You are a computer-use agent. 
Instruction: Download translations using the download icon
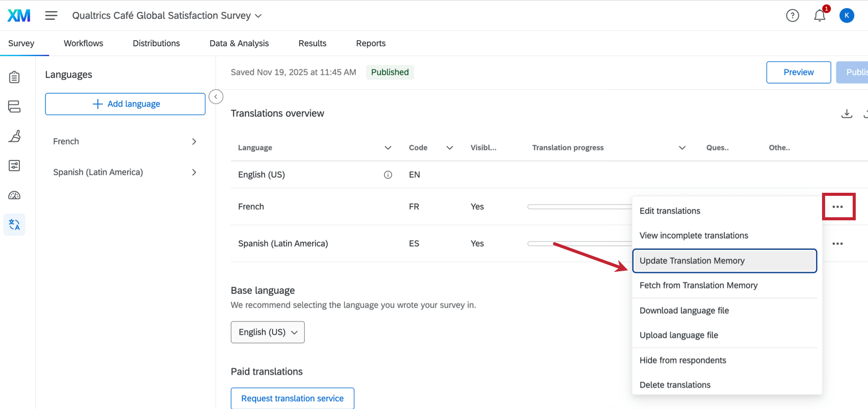click(847, 114)
